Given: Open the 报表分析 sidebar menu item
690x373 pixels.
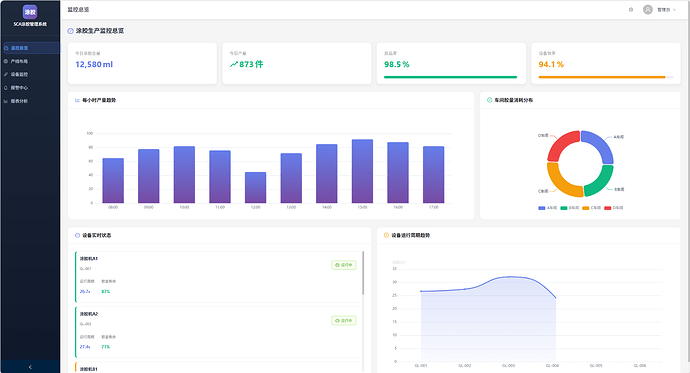Looking at the screenshot, I should tap(30, 101).
